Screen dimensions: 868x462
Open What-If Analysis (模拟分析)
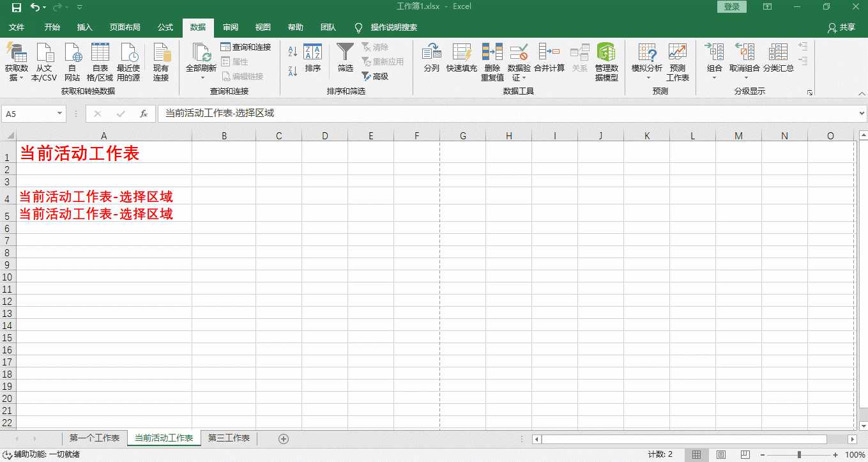(x=647, y=63)
